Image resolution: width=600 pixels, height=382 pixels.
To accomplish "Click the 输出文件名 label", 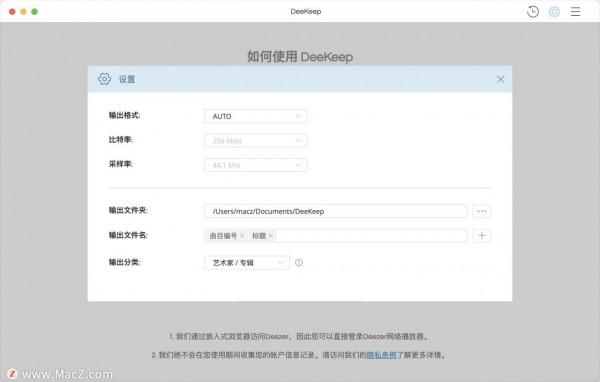I will (x=128, y=235).
